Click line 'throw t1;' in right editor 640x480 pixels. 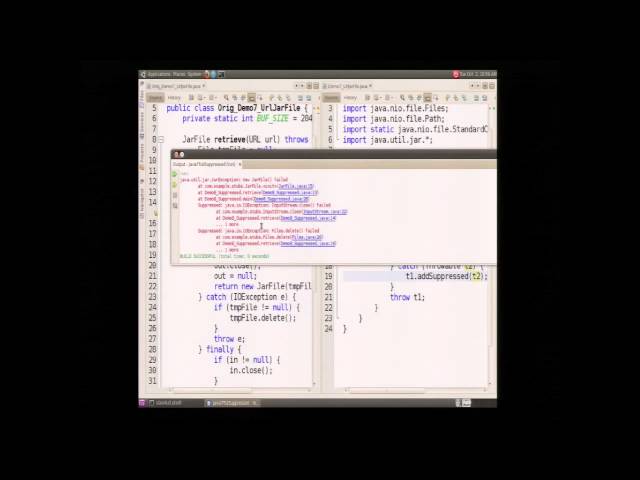(x=407, y=297)
